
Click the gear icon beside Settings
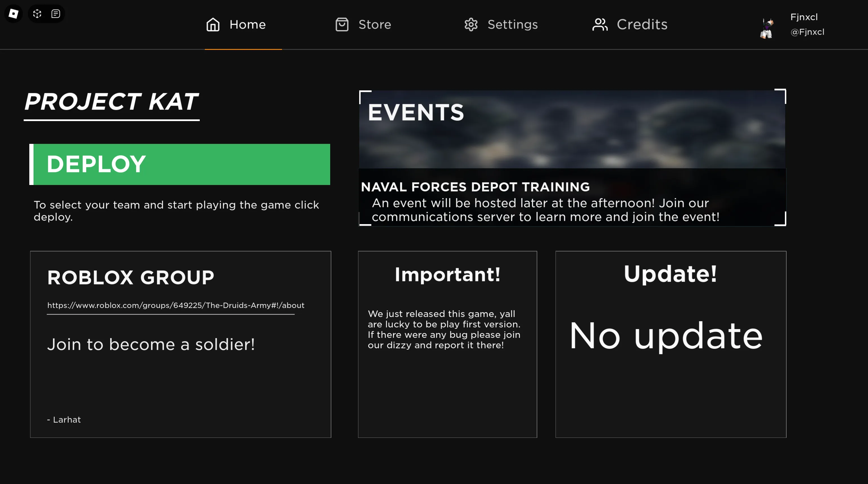tap(471, 24)
